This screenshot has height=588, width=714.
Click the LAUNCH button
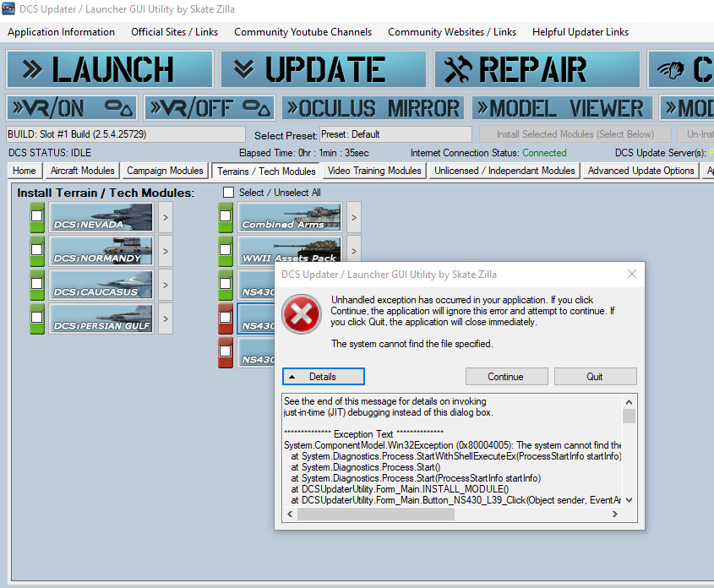pos(109,69)
